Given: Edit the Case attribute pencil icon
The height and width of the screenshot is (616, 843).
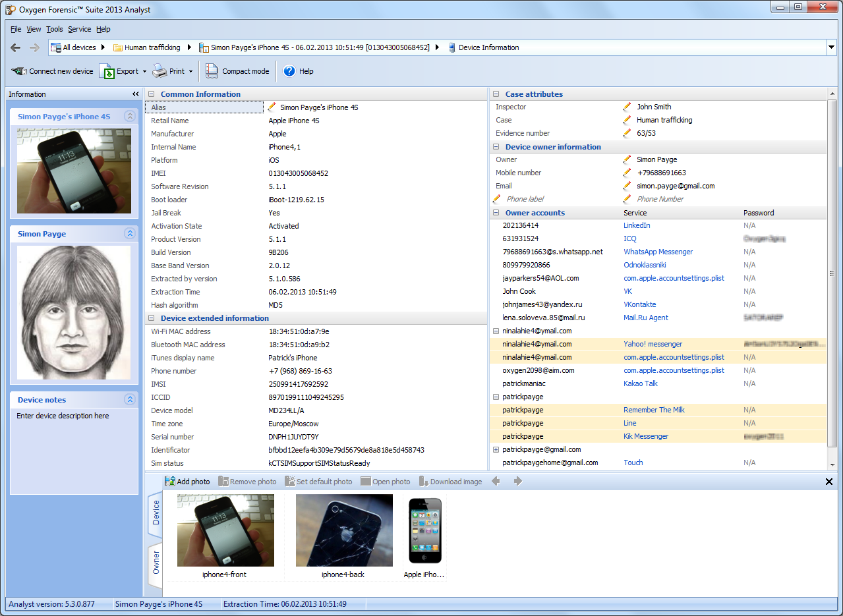Looking at the screenshot, I should (x=627, y=120).
